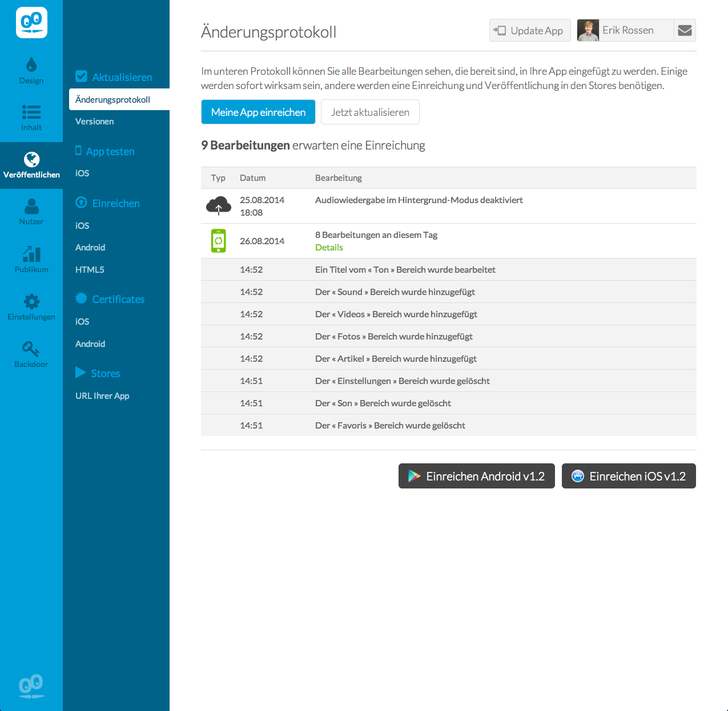The height and width of the screenshot is (711, 728).
Task: Go to the Inhalt section
Action: pyautogui.click(x=31, y=118)
